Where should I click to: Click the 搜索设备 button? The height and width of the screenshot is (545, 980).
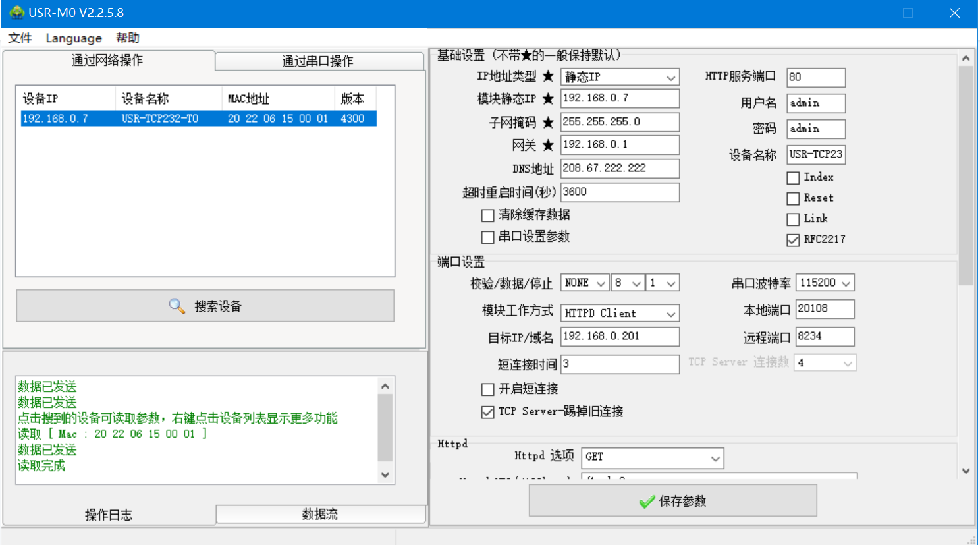click(205, 306)
